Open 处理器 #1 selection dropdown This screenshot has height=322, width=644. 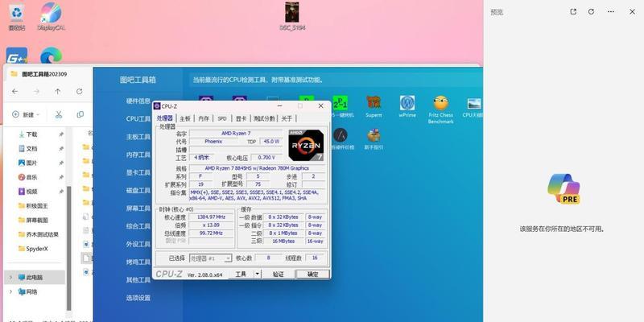210,258
